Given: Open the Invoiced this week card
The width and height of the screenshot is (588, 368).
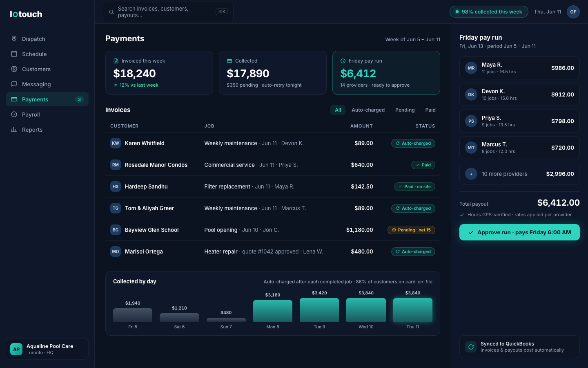Looking at the screenshot, I should 159,73.
